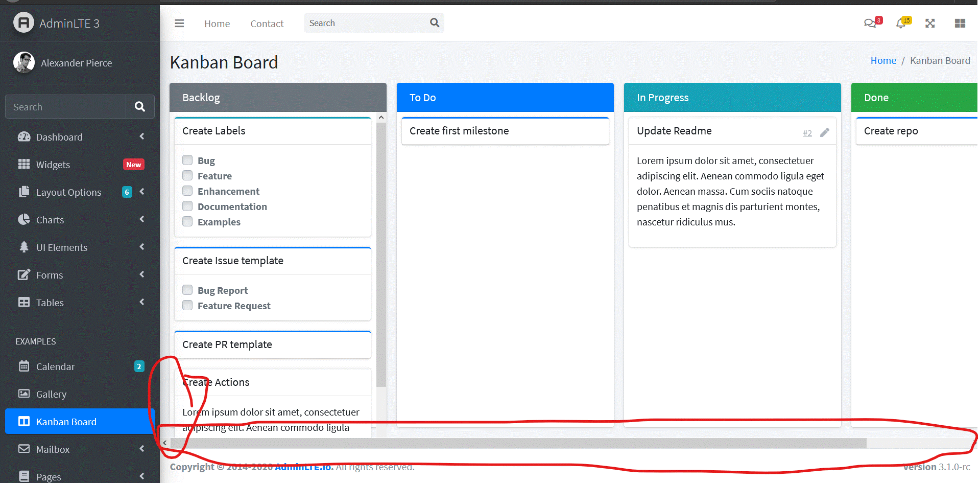Check the Bug label checkbox
The height and width of the screenshot is (483, 980).
pos(187,159)
